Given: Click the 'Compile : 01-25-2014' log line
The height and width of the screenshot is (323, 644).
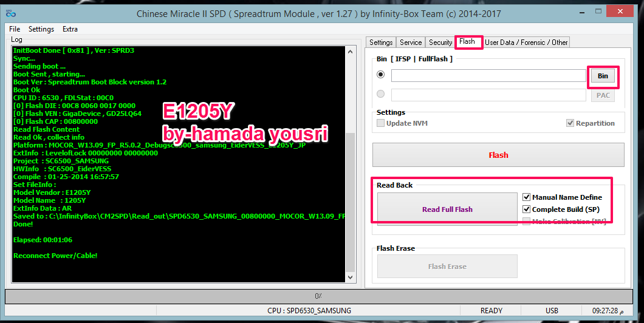Looking at the screenshot, I should point(66,177).
